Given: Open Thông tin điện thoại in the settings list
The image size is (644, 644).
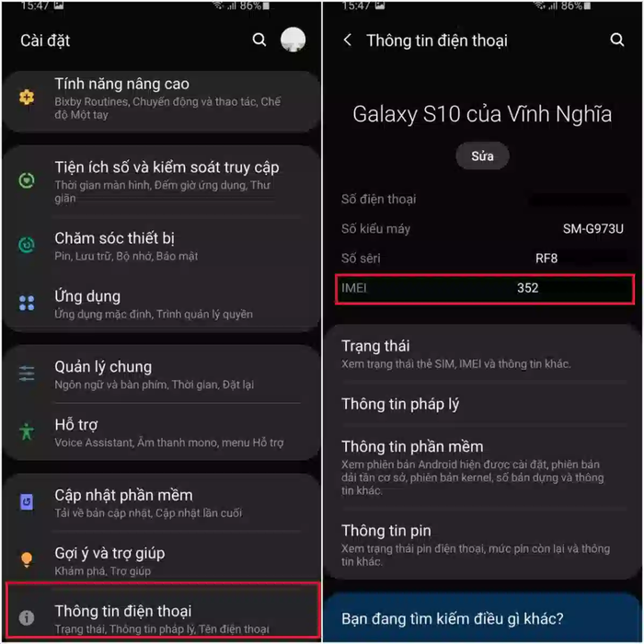Looking at the screenshot, I should (163, 611).
